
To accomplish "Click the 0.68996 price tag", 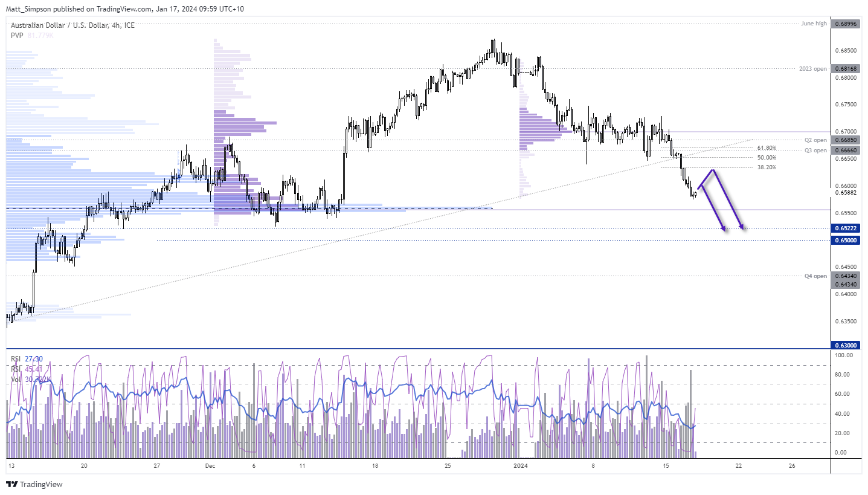I will pos(847,24).
